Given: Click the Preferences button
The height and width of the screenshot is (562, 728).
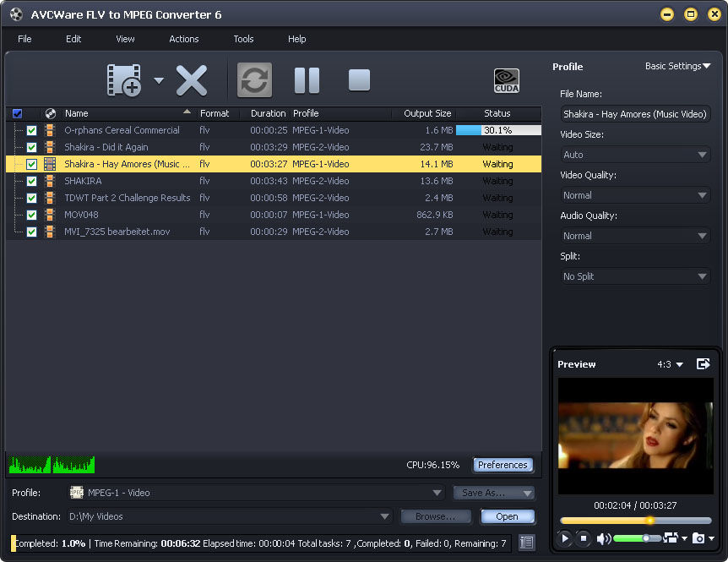Looking at the screenshot, I should pos(503,465).
